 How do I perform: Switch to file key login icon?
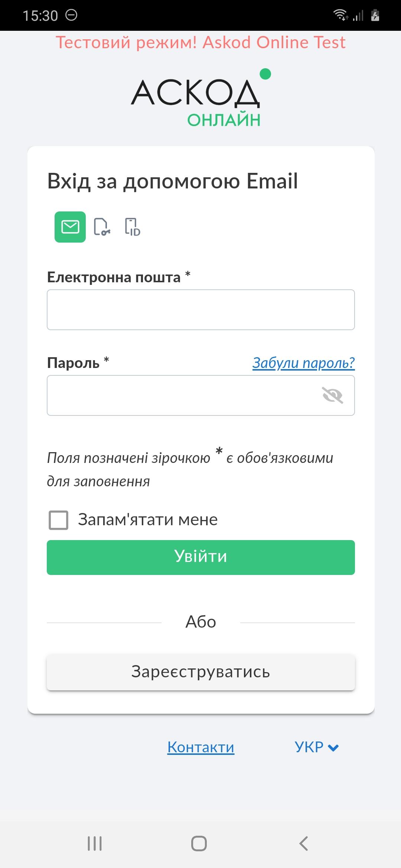click(102, 227)
